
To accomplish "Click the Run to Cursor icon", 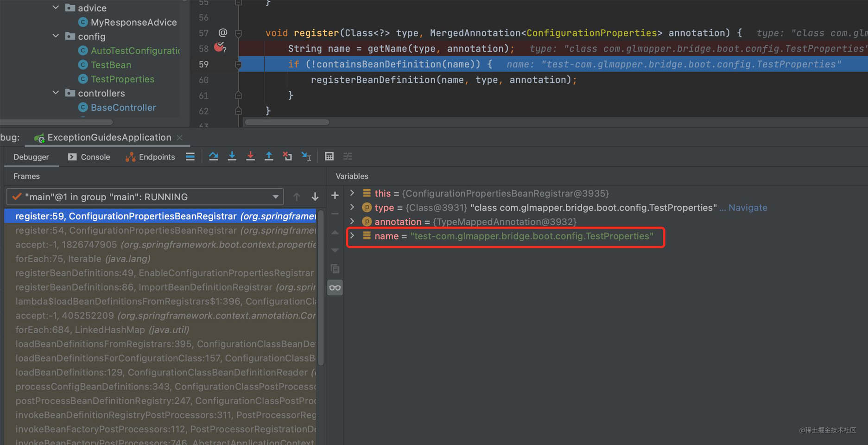I will pyautogui.click(x=306, y=157).
